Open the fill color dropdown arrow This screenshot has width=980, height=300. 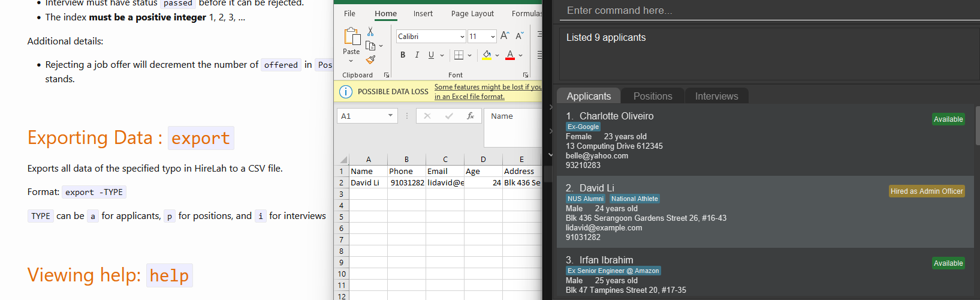[x=497, y=55]
